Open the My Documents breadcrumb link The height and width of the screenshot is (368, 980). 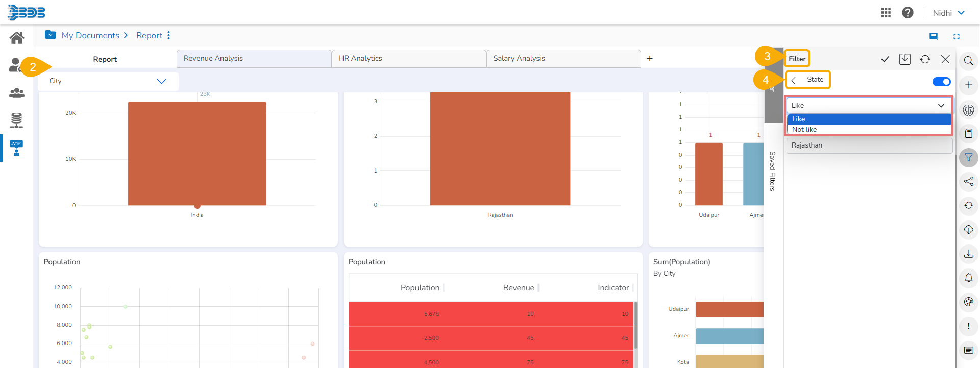pos(90,35)
